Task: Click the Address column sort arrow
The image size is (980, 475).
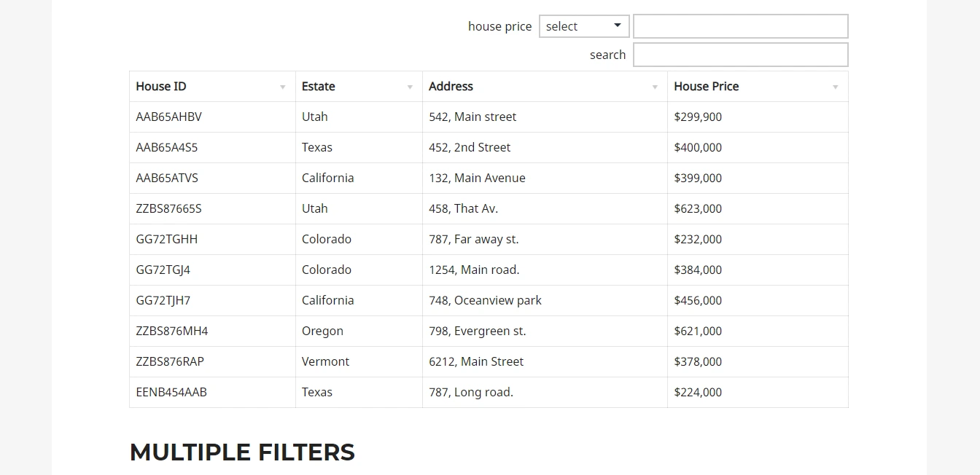Action: [x=655, y=87]
